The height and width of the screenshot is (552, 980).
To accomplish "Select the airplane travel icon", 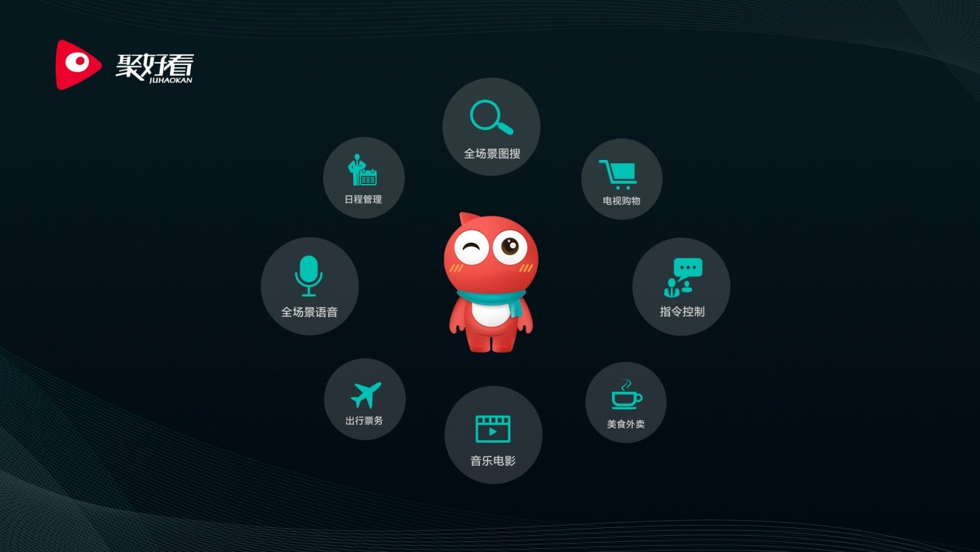I will [x=366, y=394].
